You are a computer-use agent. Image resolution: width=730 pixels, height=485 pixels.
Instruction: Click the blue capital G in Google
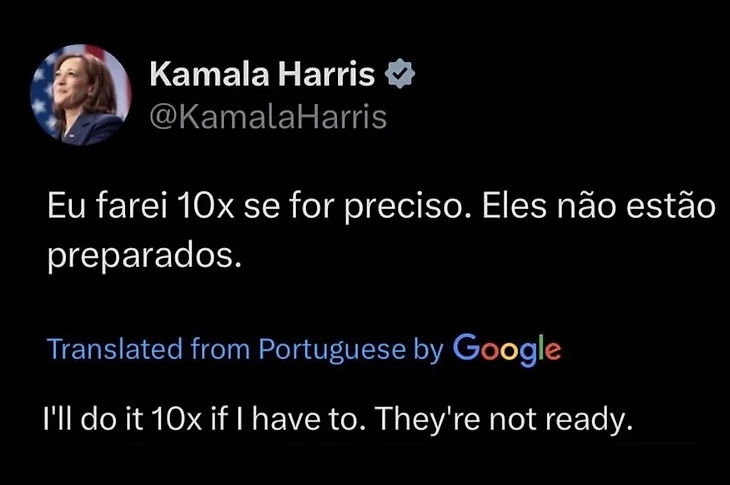(x=466, y=348)
